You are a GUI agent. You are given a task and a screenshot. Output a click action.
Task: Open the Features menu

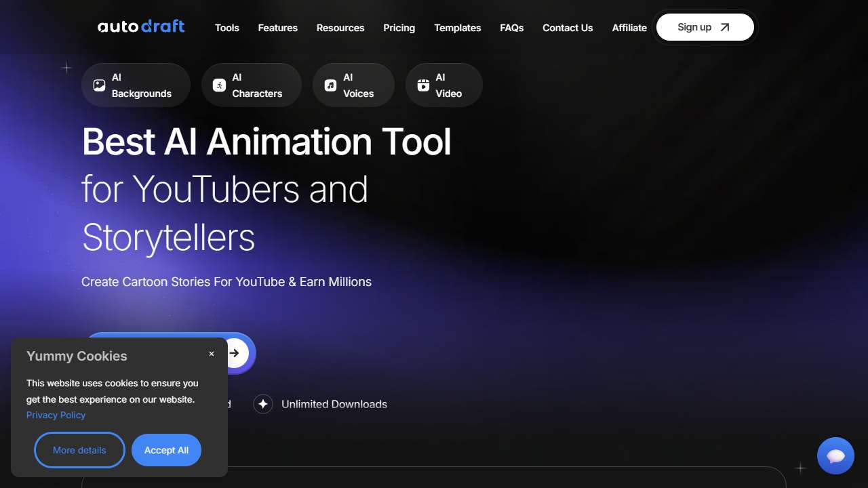[277, 28]
